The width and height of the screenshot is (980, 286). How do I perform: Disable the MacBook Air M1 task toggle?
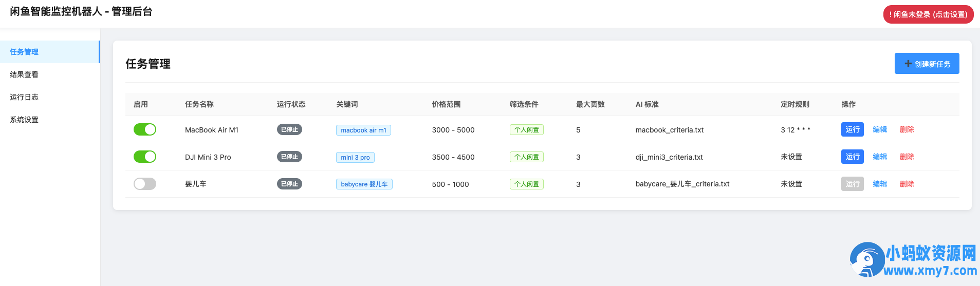pos(145,129)
